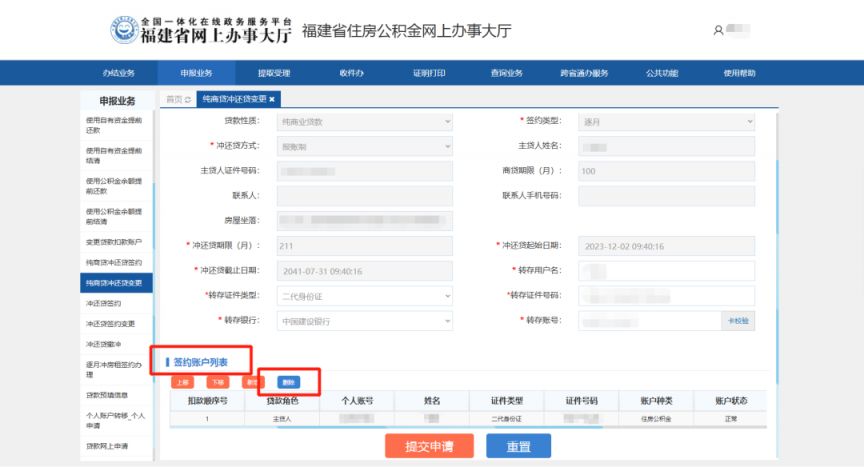Open 使用公积金余额提前还款 in sidebar
The height and width of the screenshot is (467, 864).
point(116,186)
